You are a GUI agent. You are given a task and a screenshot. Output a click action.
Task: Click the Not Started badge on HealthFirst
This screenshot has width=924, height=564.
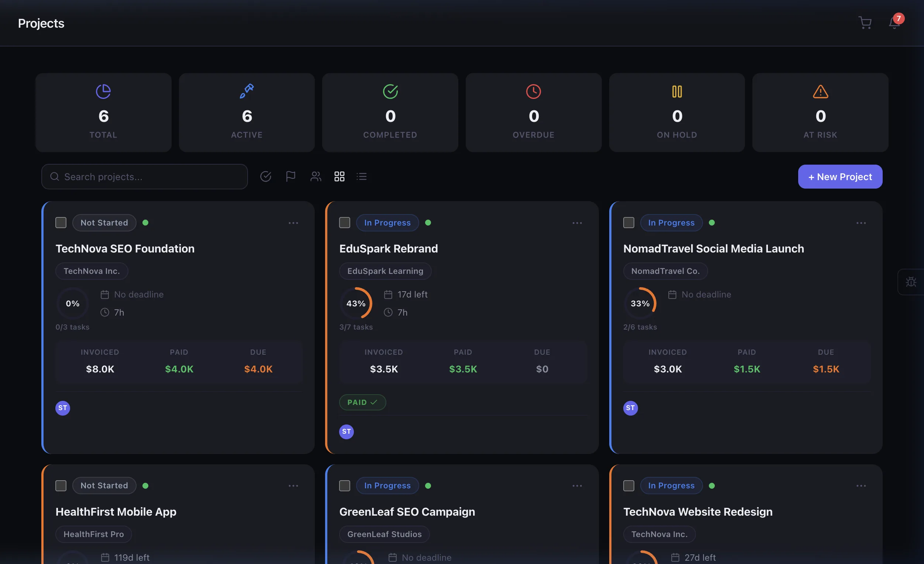[104, 485]
